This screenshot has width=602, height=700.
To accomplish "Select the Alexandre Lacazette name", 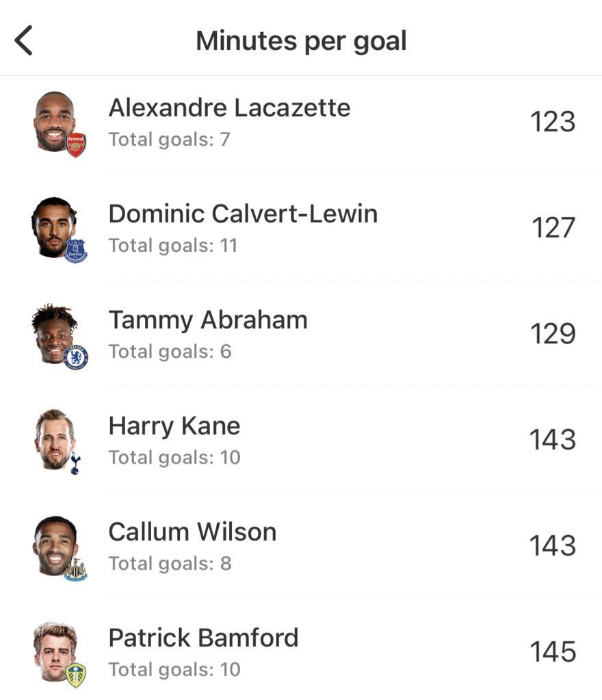I will point(229,107).
